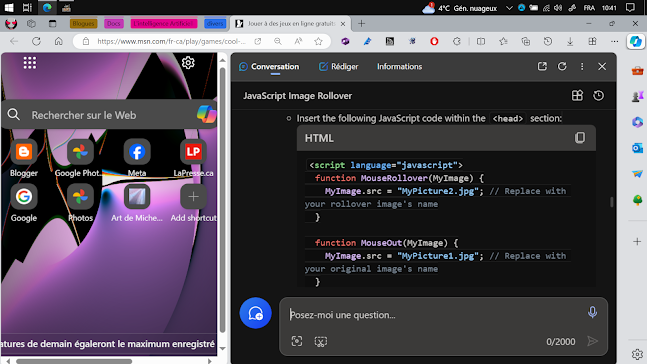This screenshot has height=364, width=647.
Task: Toggle split screen view
Action: 481,41
